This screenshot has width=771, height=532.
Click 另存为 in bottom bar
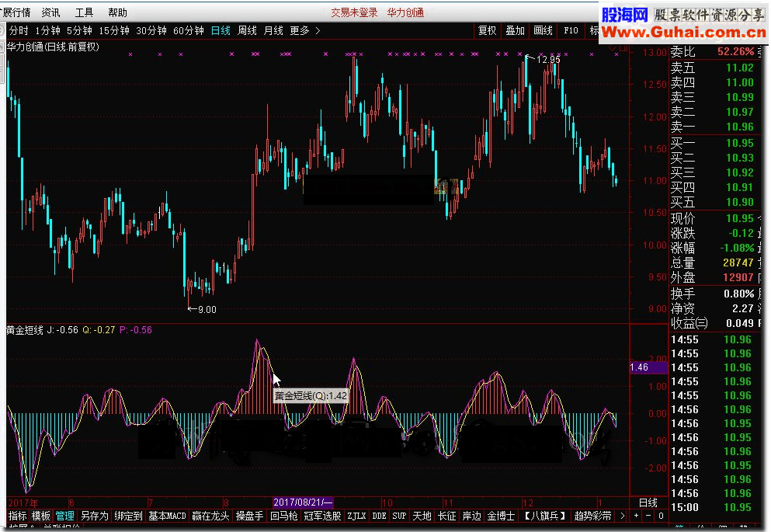(95, 516)
